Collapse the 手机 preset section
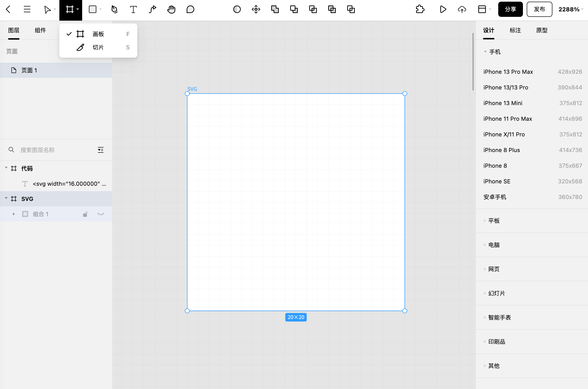Image resolution: width=588 pixels, height=389 pixels. pos(485,52)
